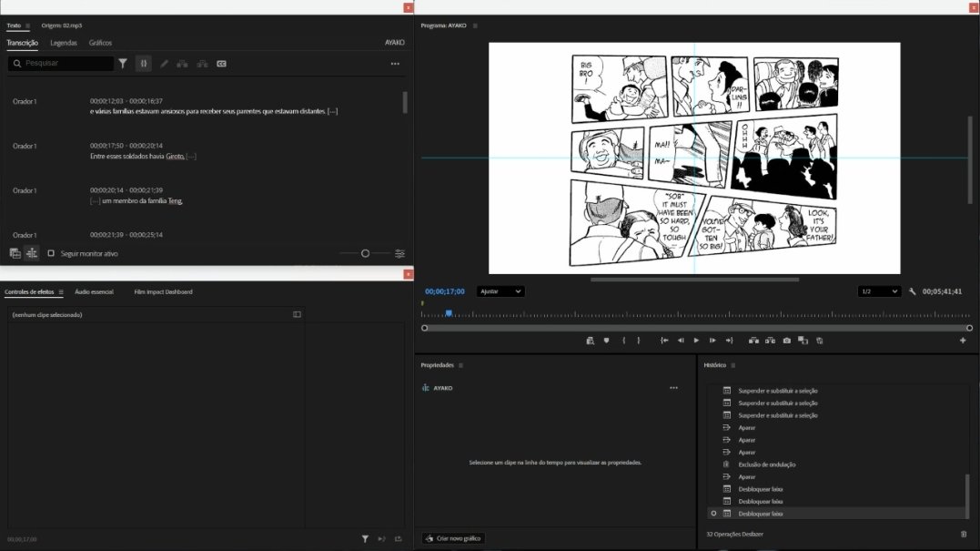Click the Add Marker button
The height and width of the screenshot is (551, 980).
click(x=606, y=341)
